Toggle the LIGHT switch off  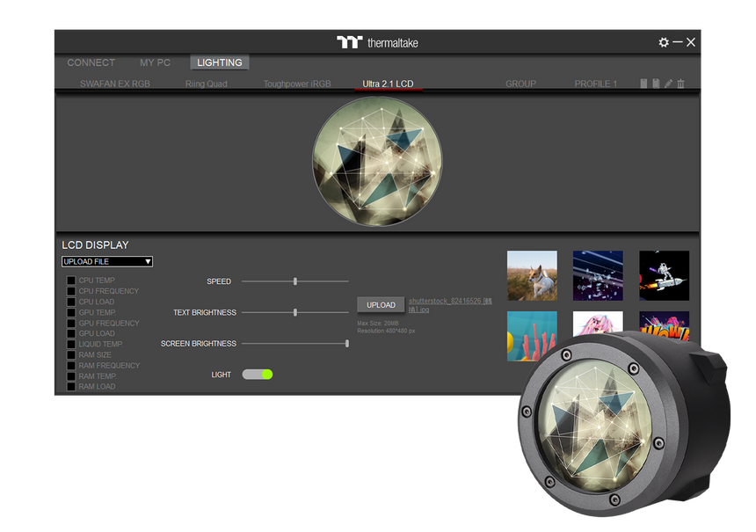258,375
